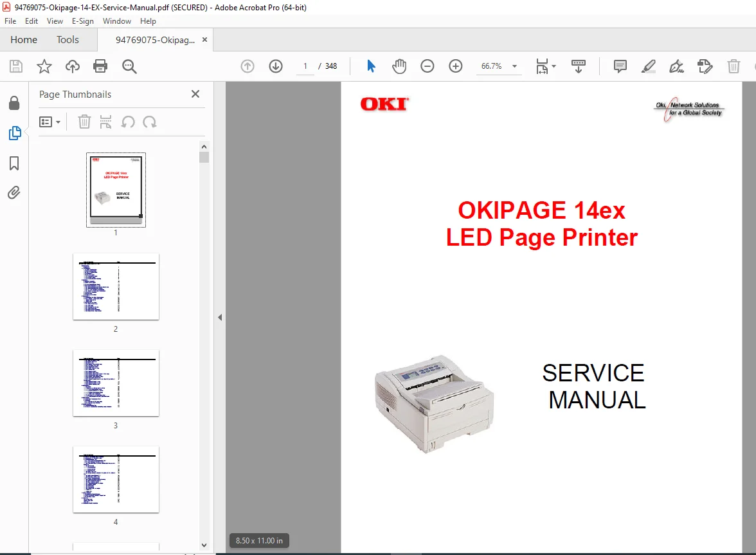Go to previous page arrow
756x555 pixels.
[x=248, y=66]
